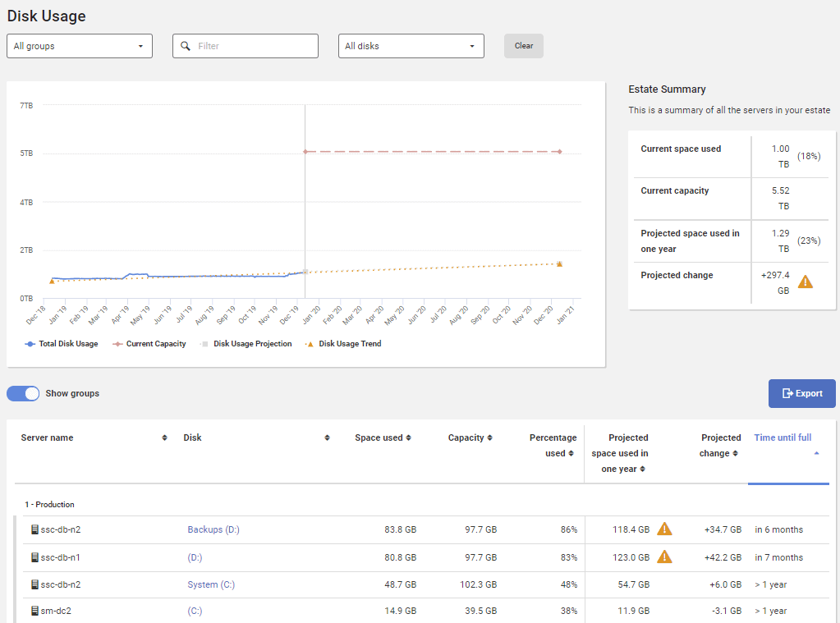The width and height of the screenshot is (840, 623).
Task: Click the -3.1 GB projected change cell
Action: pyautogui.click(x=727, y=611)
